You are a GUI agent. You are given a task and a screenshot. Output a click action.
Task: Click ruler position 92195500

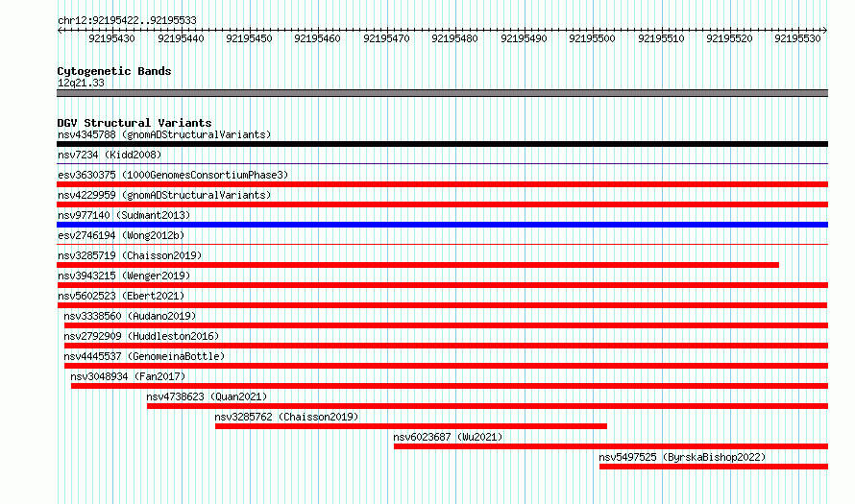[592, 38]
